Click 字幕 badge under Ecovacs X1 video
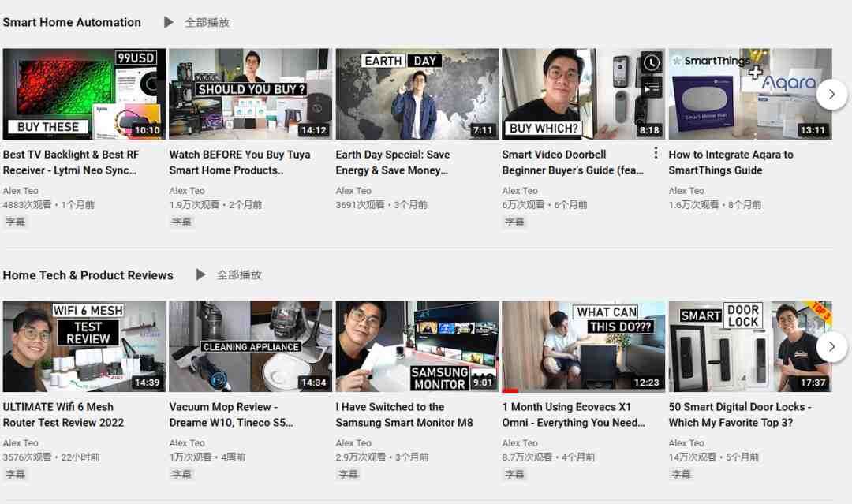Image resolution: width=852 pixels, height=504 pixels. tap(514, 474)
